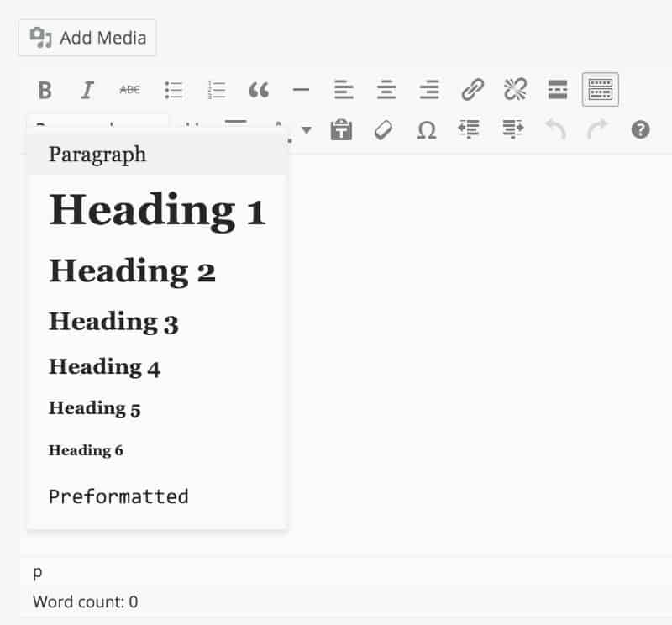Click the p element path indicator

38,573
